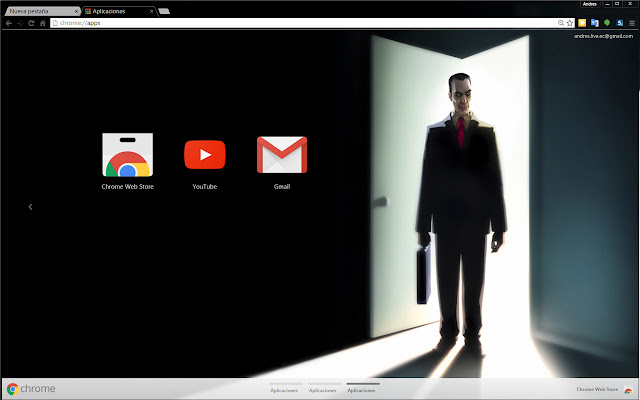This screenshot has width=640, height=400.
Task: Click the small Chrome Web Store icon in footer
Action: 628,390
